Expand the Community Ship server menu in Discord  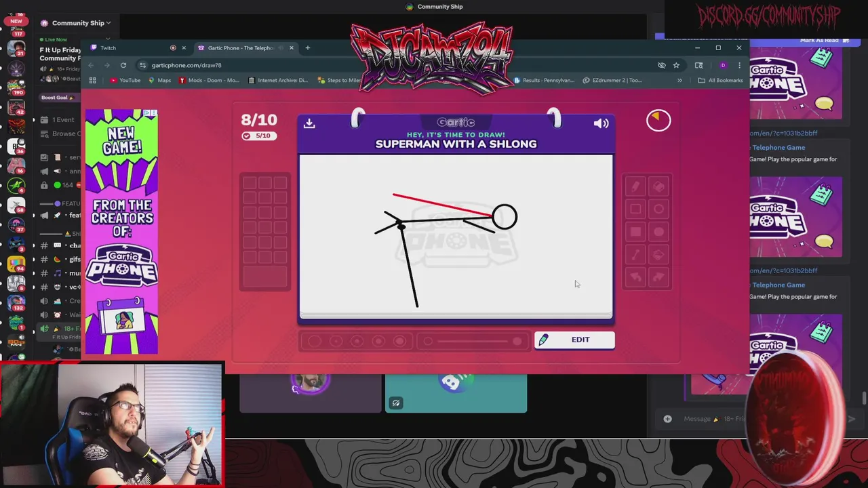click(x=75, y=23)
